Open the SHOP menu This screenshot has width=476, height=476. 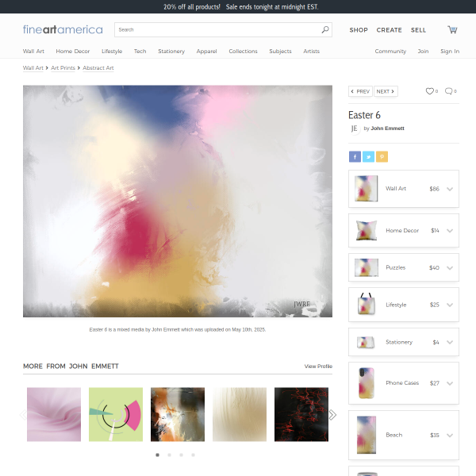point(359,30)
